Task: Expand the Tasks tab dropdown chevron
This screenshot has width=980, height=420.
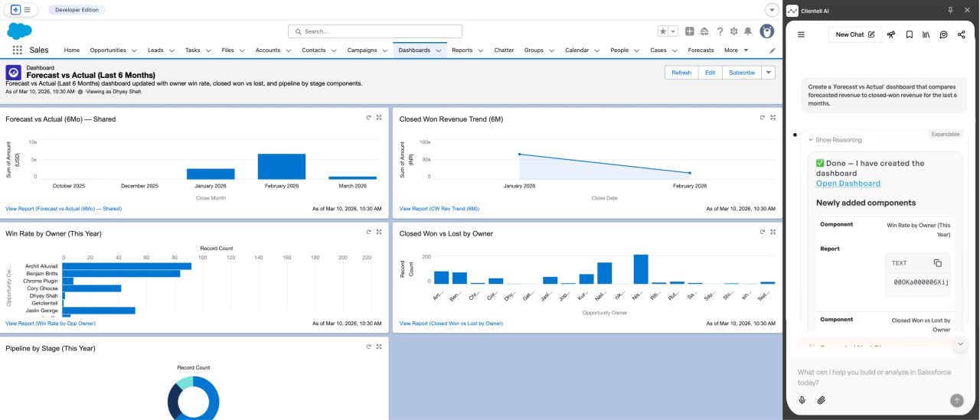Action: click(207, 50)
